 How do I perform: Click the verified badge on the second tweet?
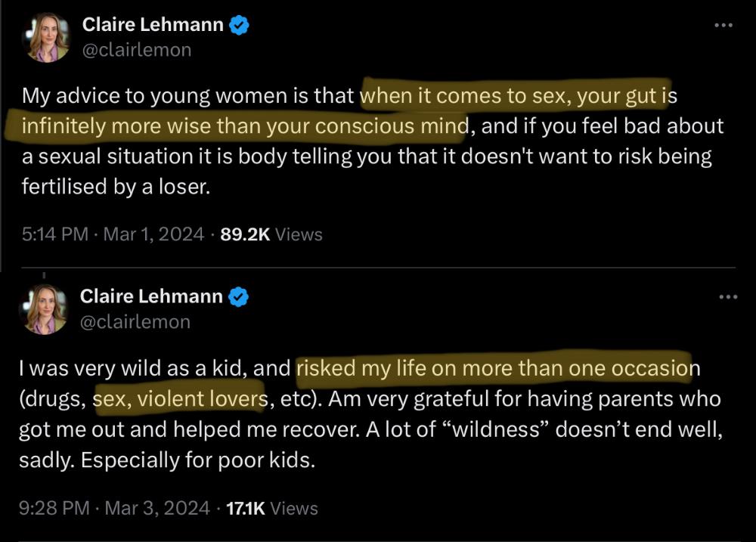[x=240, y=297]
